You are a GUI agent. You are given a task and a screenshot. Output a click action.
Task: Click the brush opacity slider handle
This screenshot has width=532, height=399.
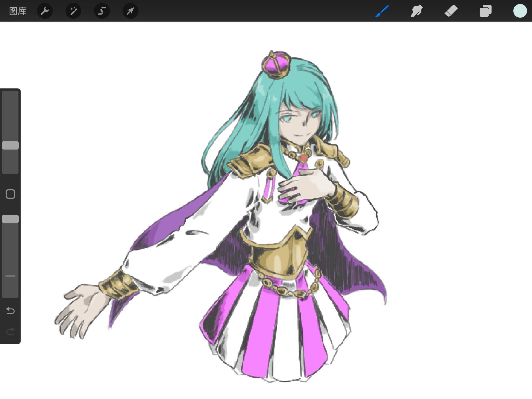point(10,219)
